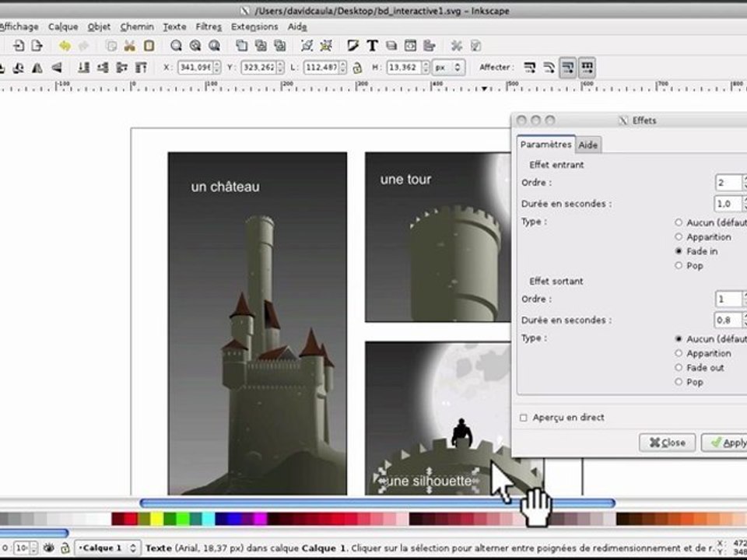Viewport: 747px width, 560px height.
Task: Toggle scale stroke width in Affecter
Action: [529, 68]
